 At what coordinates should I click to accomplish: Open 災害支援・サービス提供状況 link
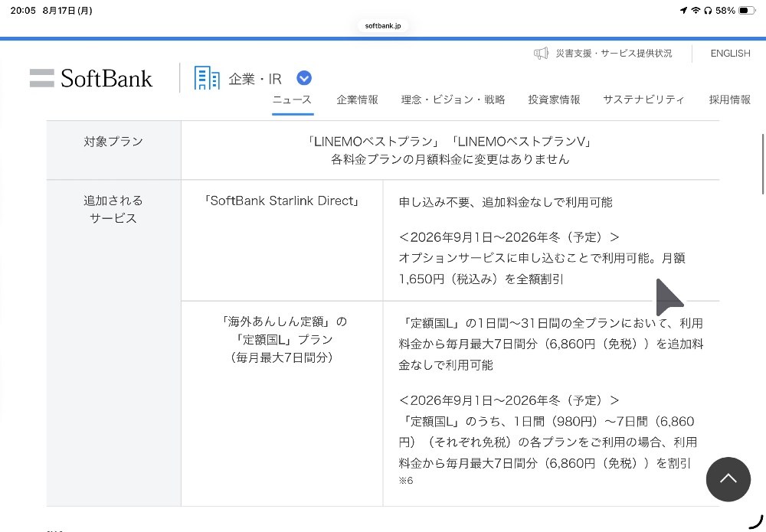tap(614, 54)
